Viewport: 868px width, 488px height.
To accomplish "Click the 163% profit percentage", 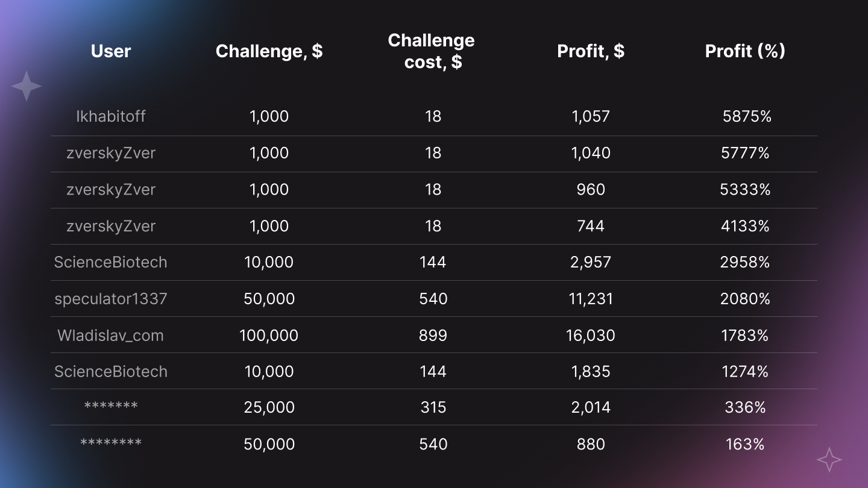I will (x=745, y=445).
